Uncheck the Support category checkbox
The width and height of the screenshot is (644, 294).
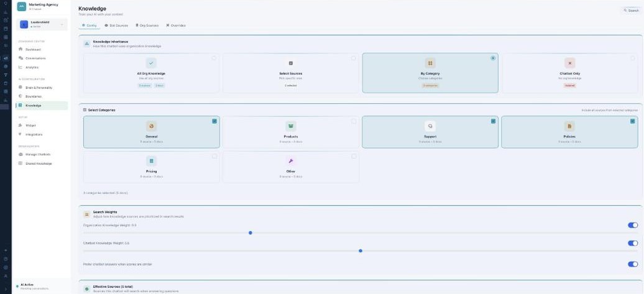tap(494, 121)
